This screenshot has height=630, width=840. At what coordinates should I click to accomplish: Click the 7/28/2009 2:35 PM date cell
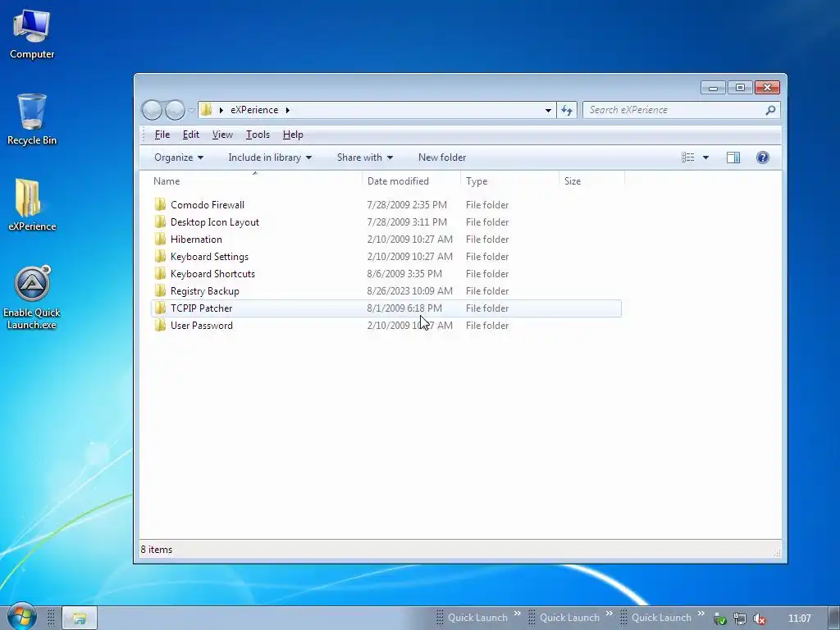[407, 204]
